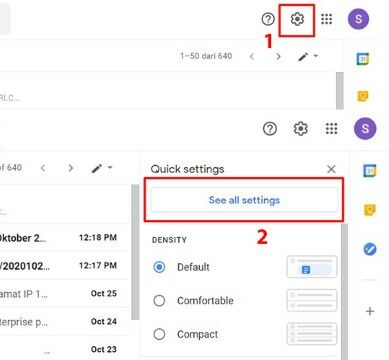Screen dimensions: 389x360
Task: Click upper inbox list scrollbar
Action: pyautogui.click(x=339, y=91)
